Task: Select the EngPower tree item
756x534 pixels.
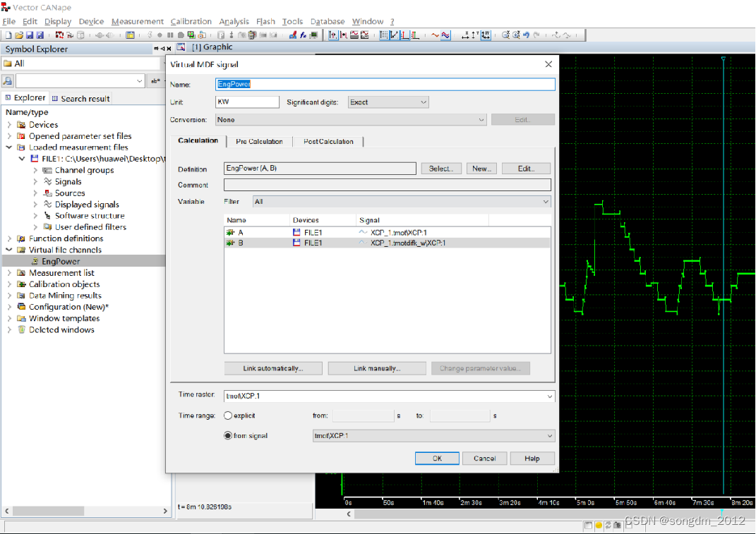Action: (x=60, y=261)
